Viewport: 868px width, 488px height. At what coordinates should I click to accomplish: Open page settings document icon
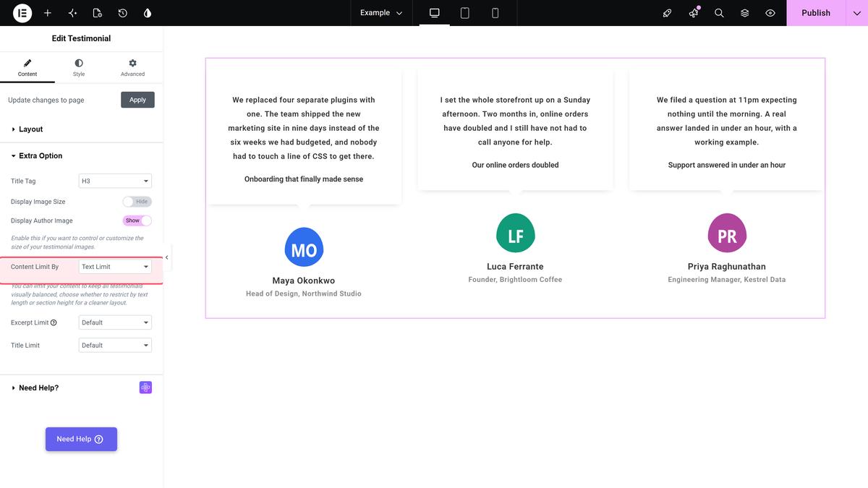[98, 13]
